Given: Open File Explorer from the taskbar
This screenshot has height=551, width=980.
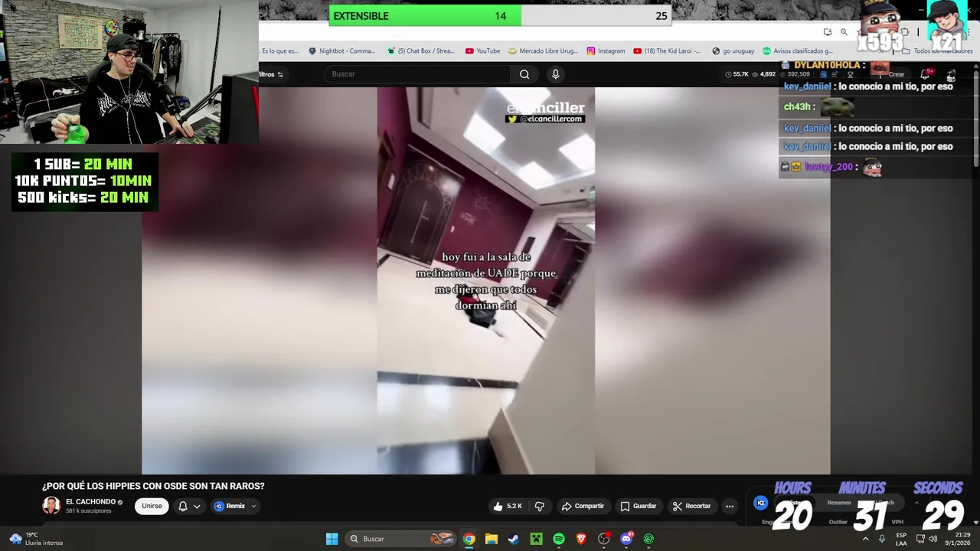Looking at the screenshot, I should [x=492, y=539].
